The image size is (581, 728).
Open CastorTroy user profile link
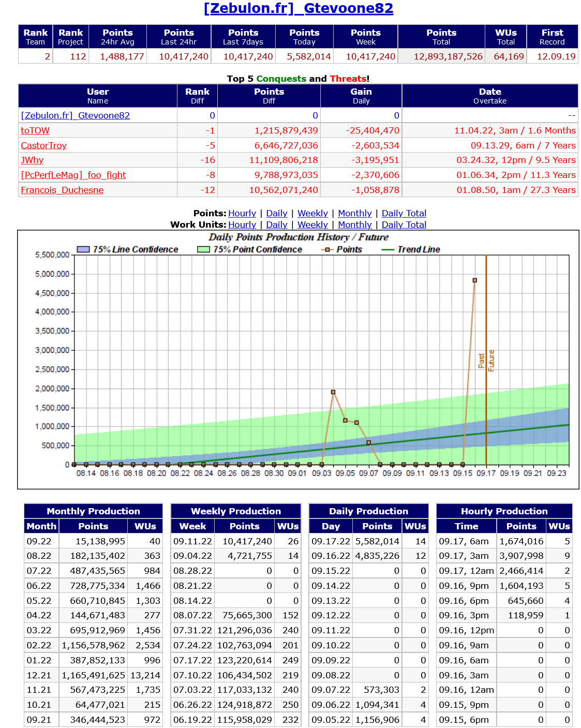pyautogui.click(x=43, y=145)
